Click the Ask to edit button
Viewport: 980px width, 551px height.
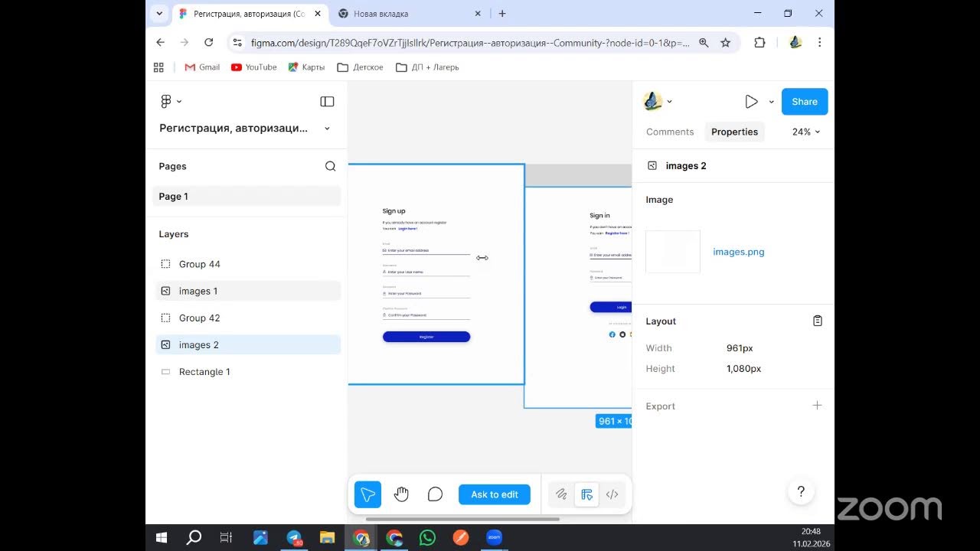[495, 494]
